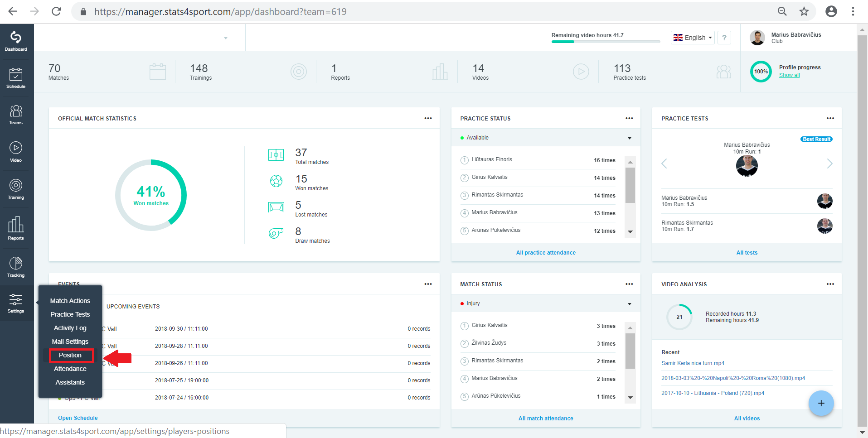Show next practice test result arrow
Screen dimensions: 868x438
pos(829,164)
